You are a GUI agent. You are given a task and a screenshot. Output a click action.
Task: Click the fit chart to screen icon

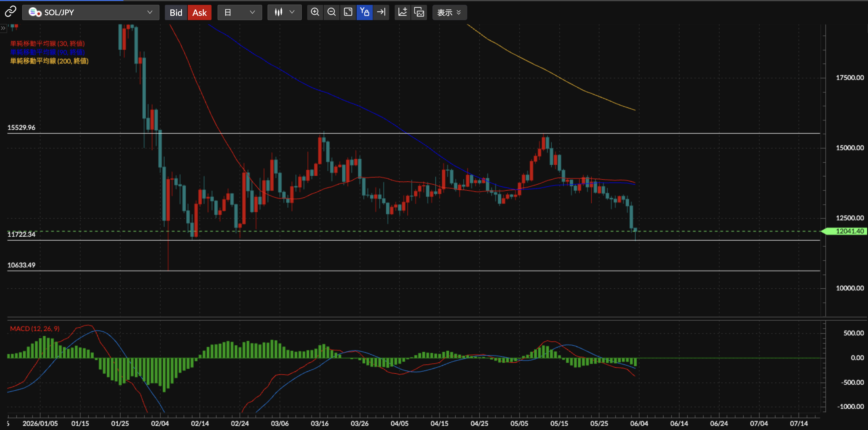(348, 12)
